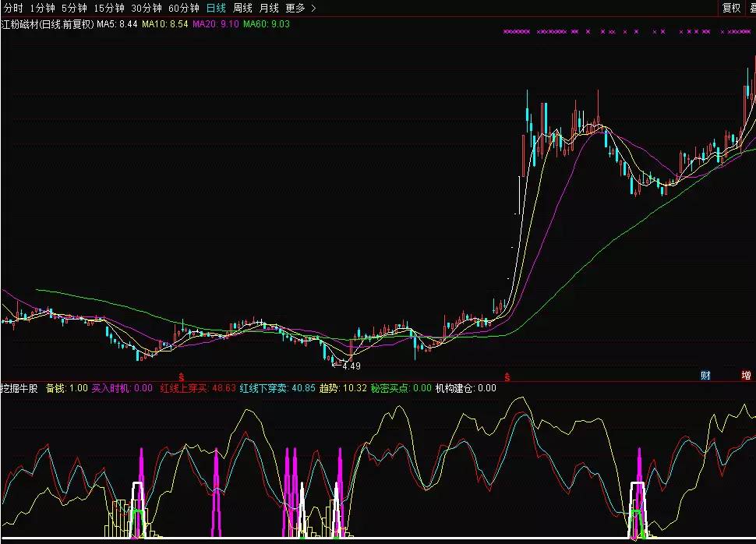This screenshot has height=544, width=756.
Task: Click the 叠 overlay icon in the top-right corner
Action: (752, 7)
